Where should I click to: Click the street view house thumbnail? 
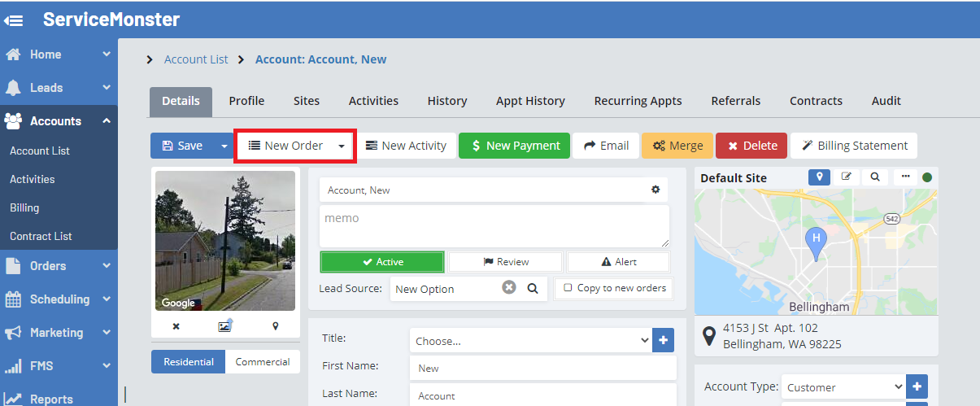[225, 241]
